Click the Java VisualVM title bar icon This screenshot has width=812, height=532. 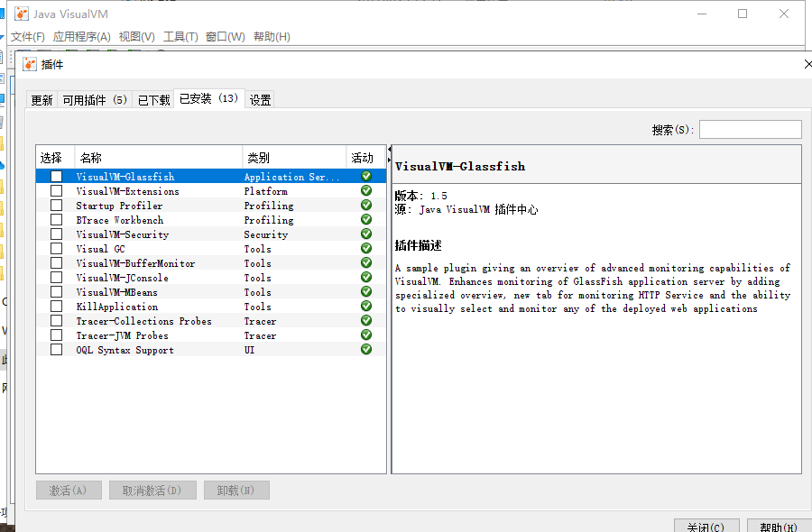[22, 14]
